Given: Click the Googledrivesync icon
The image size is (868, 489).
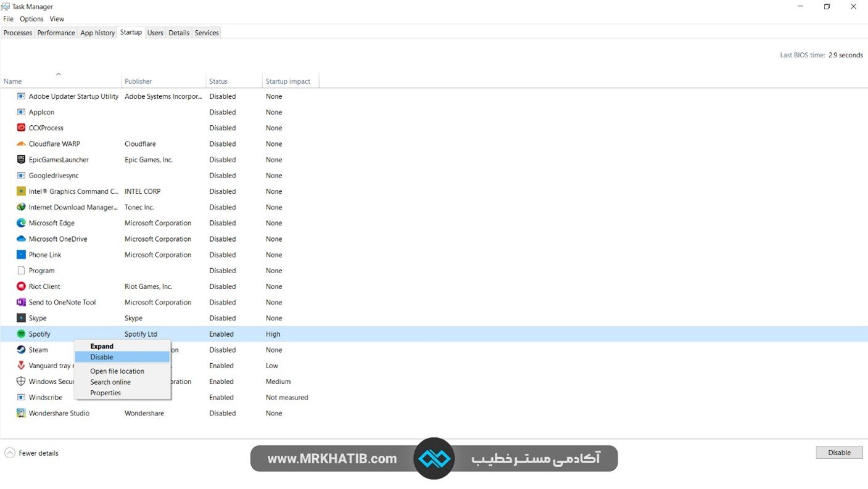Looking at the screenshot, I should click(21, 176).
